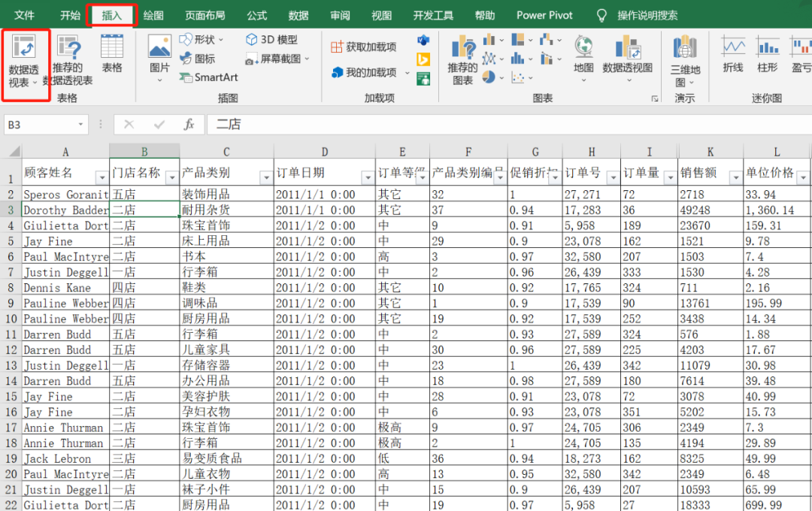Image resolution: width=812 pixels, height=511 pixels.
Task: Expand the 单位价格 filter dropdown
Action: point(803,177)
